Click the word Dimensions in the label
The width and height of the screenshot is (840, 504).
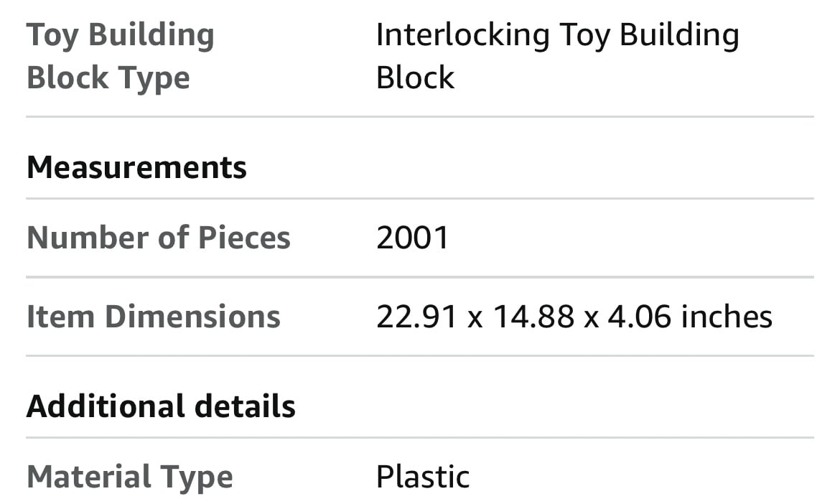coord(193,316)
